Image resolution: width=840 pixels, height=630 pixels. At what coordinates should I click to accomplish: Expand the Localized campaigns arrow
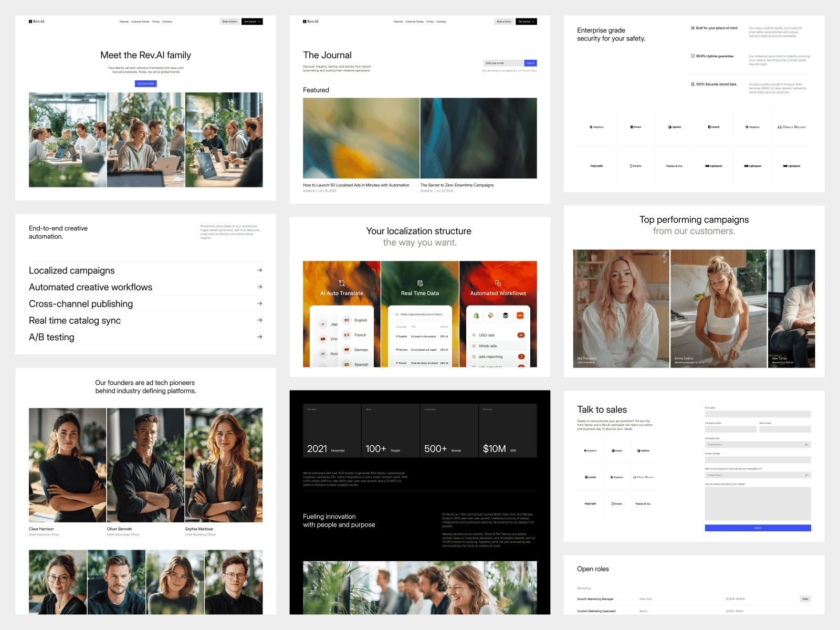(x=259, y=270)
